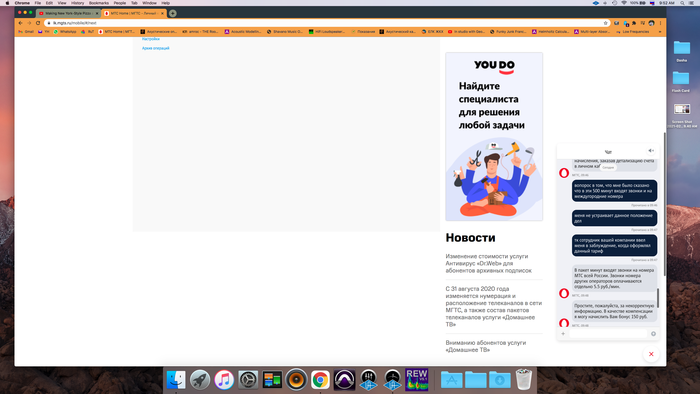This screenshot has width=700, height=394.
Task: Open the Dr.Web antivirus price news item
Action: coord(488,263)
